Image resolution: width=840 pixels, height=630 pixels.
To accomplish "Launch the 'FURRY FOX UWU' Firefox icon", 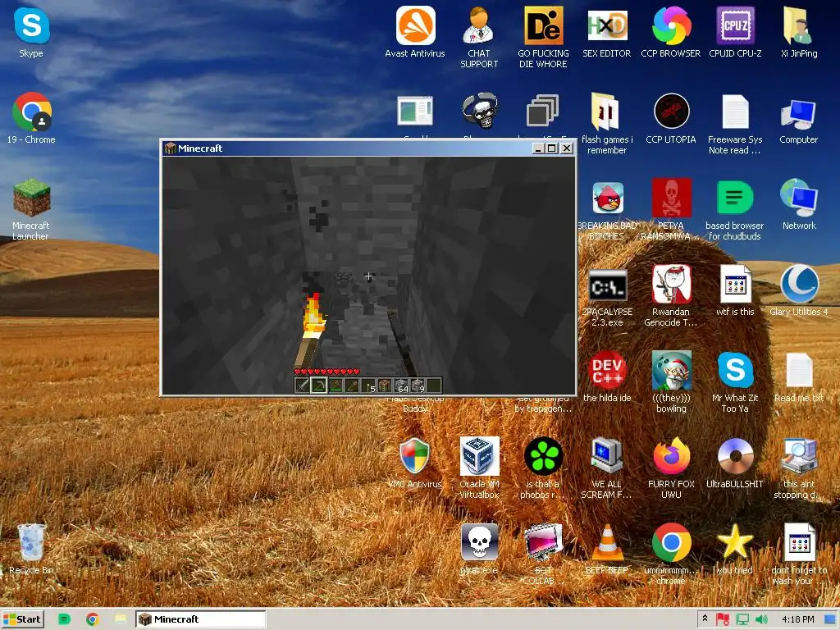I will [x=671, y=467].
